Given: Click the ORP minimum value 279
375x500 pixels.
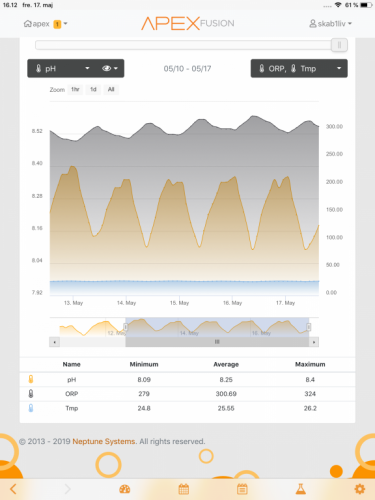Looking at the screenshot, I should tap(144, 394).
